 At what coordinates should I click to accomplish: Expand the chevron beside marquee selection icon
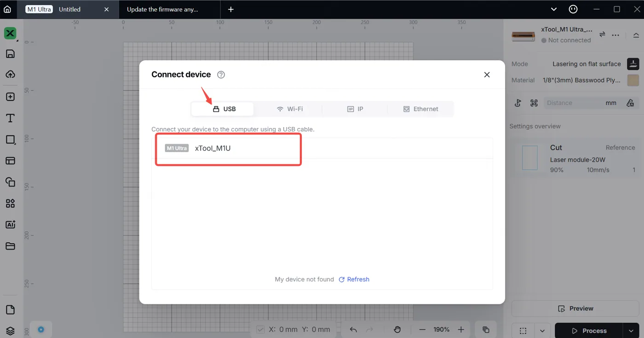tap(542, 331)
